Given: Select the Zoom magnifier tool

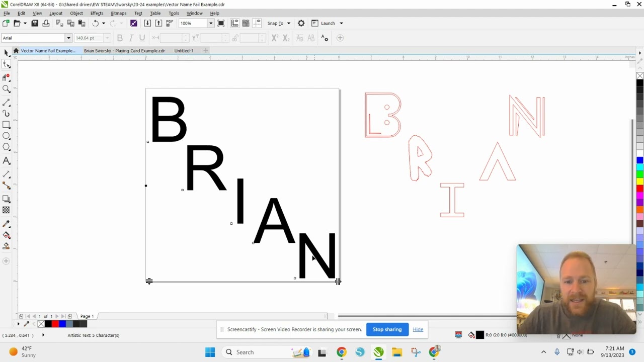Looking at the screenshot, I should click(6, 89).
